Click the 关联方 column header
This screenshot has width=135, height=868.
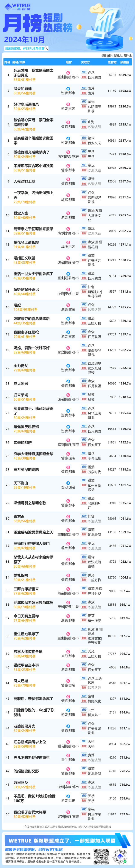click(x=85, y=62)
